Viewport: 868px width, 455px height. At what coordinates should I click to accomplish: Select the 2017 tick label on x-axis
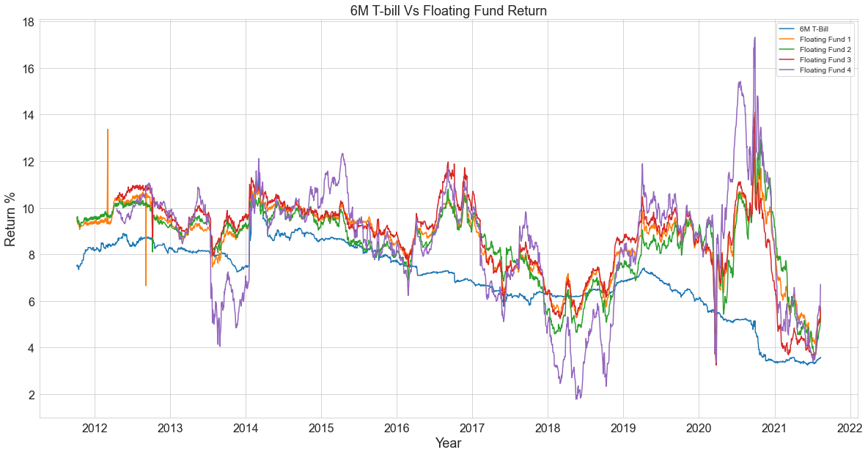point(472,427)
